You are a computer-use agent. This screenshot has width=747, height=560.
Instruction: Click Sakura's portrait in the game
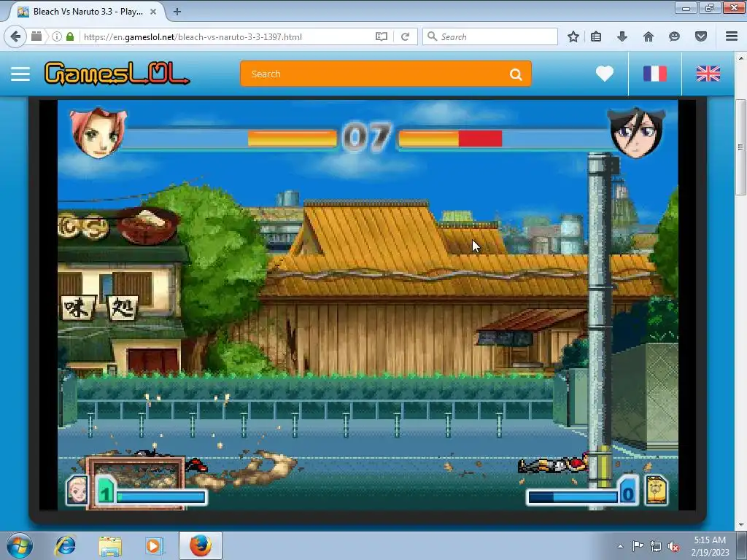tap(98, 133)
